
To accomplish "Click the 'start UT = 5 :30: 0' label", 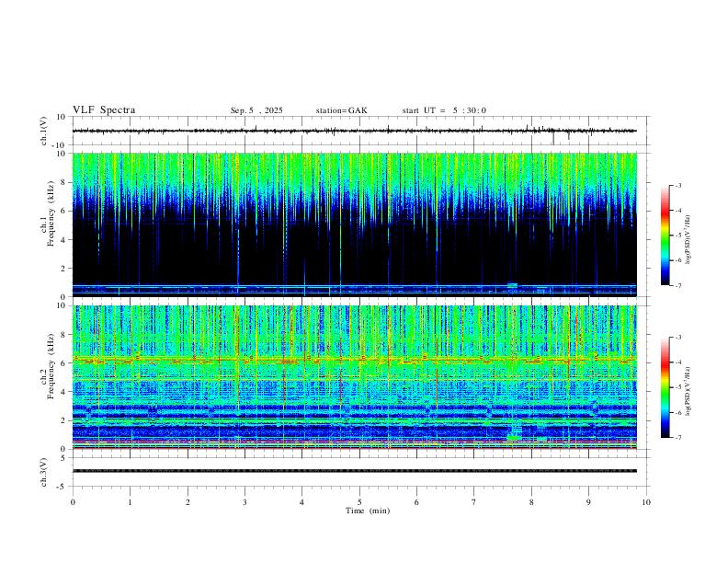I will coord(444,110).
